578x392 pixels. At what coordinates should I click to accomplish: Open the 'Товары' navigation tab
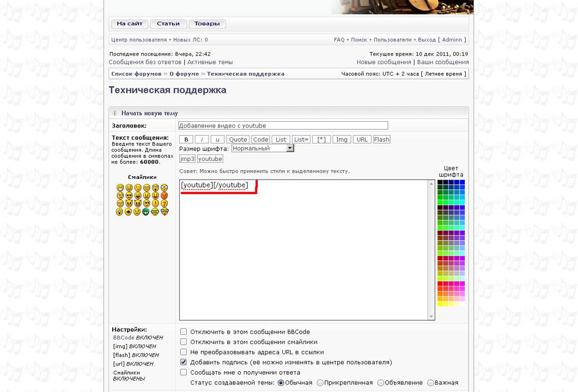[x=207, y=24]
